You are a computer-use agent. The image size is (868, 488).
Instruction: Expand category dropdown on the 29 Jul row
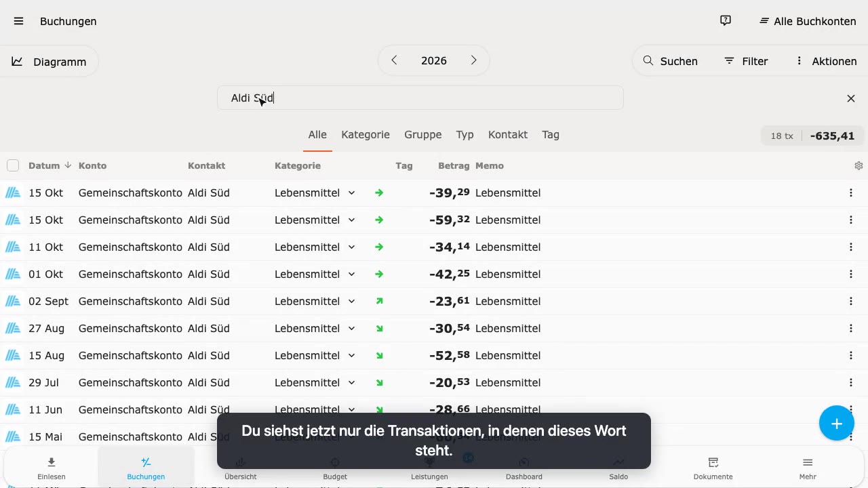[x=351, y=382]
